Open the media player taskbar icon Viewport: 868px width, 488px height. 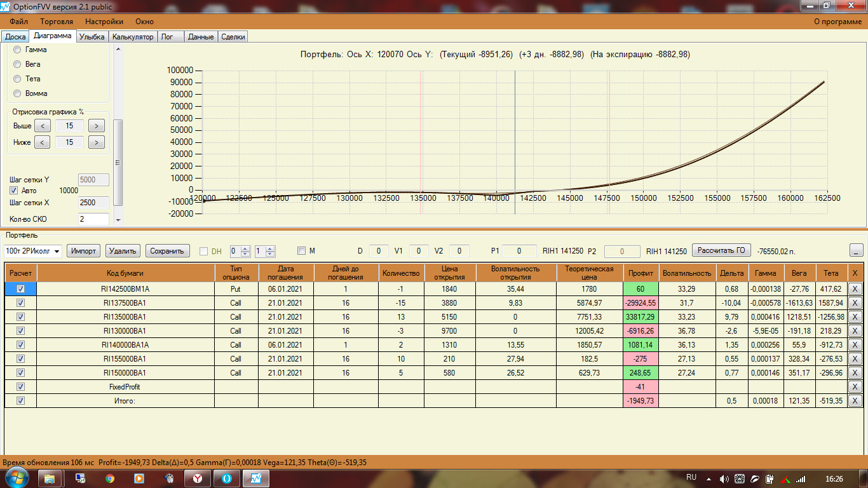point(139,478)
